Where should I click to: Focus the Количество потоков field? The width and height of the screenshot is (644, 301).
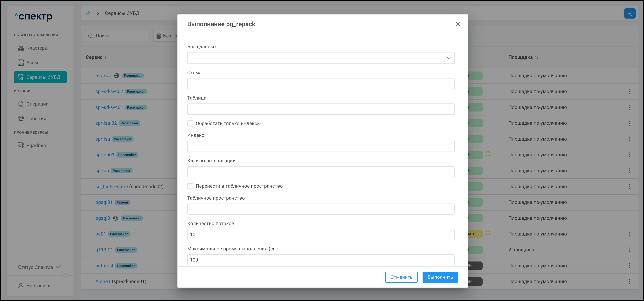point(320,234)
